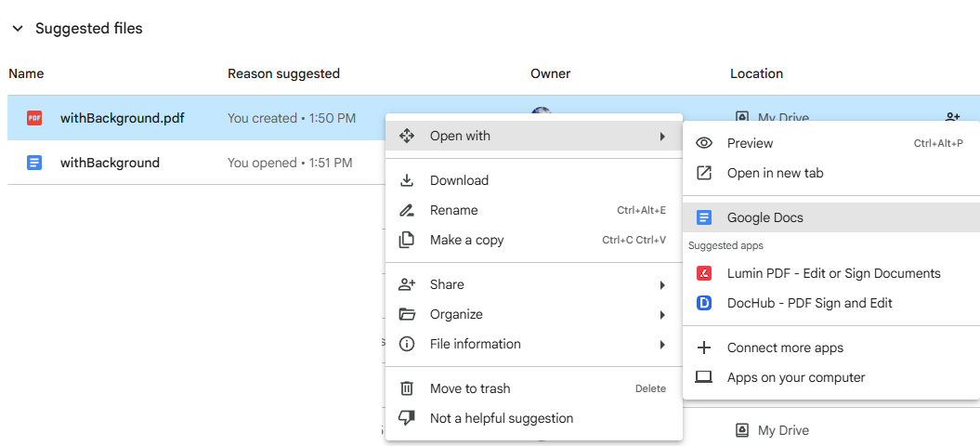Click the Suggested files heading
This screenshot has width=980, height=446.
pyautogui.click(x=89, y=29)
